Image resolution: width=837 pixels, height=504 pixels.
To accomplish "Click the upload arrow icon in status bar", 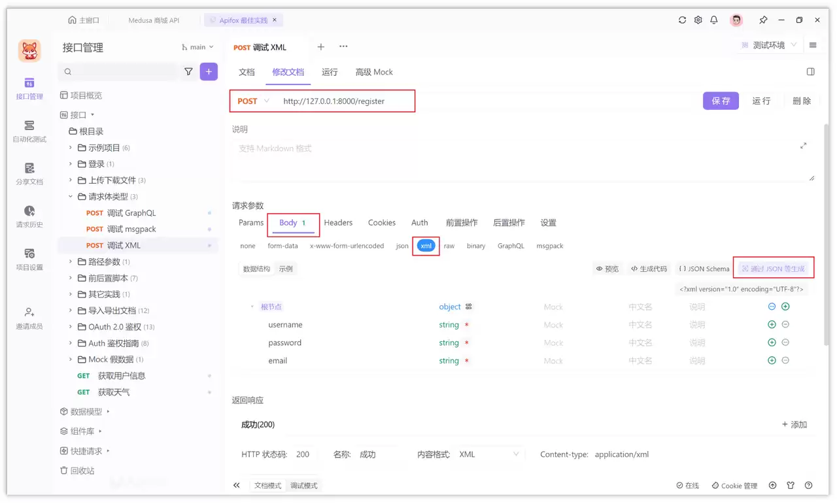I will tap(773, 486).
